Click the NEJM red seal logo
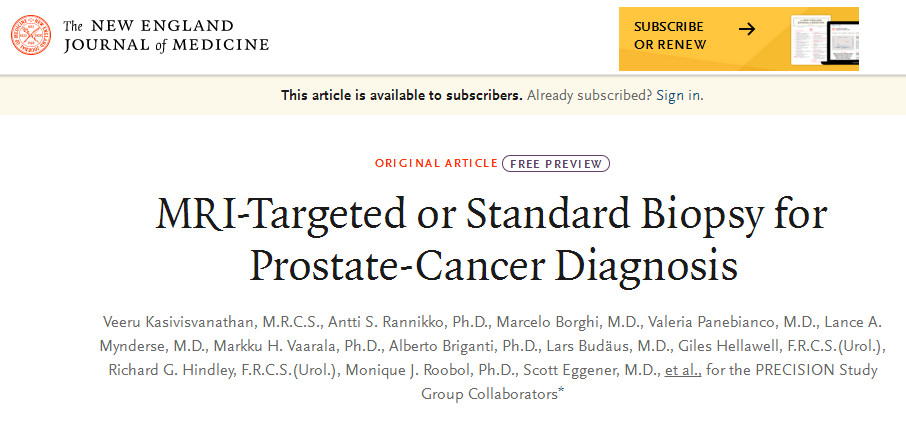The width and height of the screenshot is (906, 440). click(x=34, y=34)
